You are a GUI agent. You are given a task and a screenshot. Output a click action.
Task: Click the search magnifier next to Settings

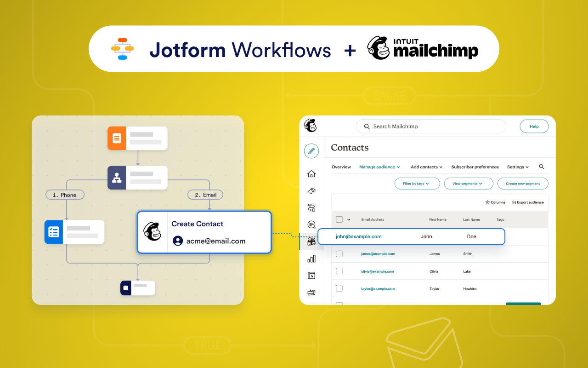coord(542,167)
